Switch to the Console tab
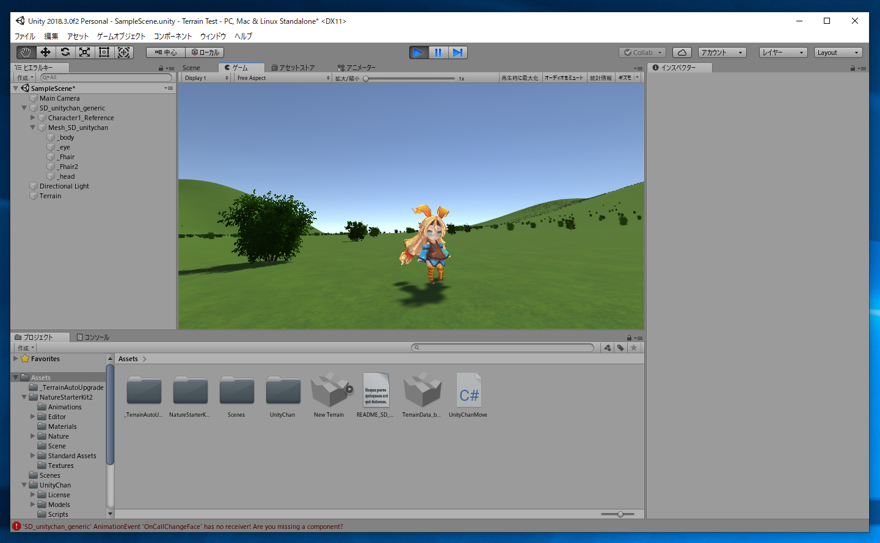Viewport: 880px width, 543px height. coord(93,337)
